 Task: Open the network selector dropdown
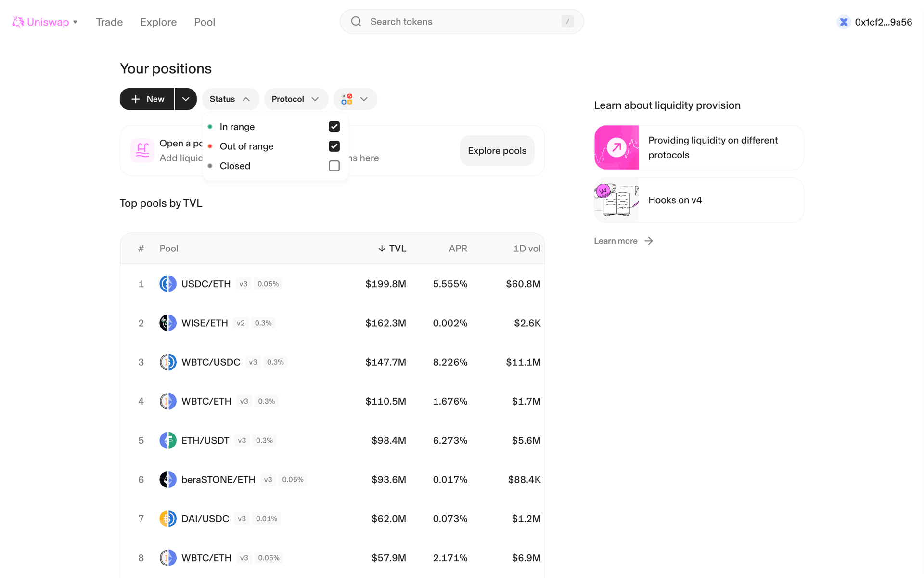click(355, 99)
